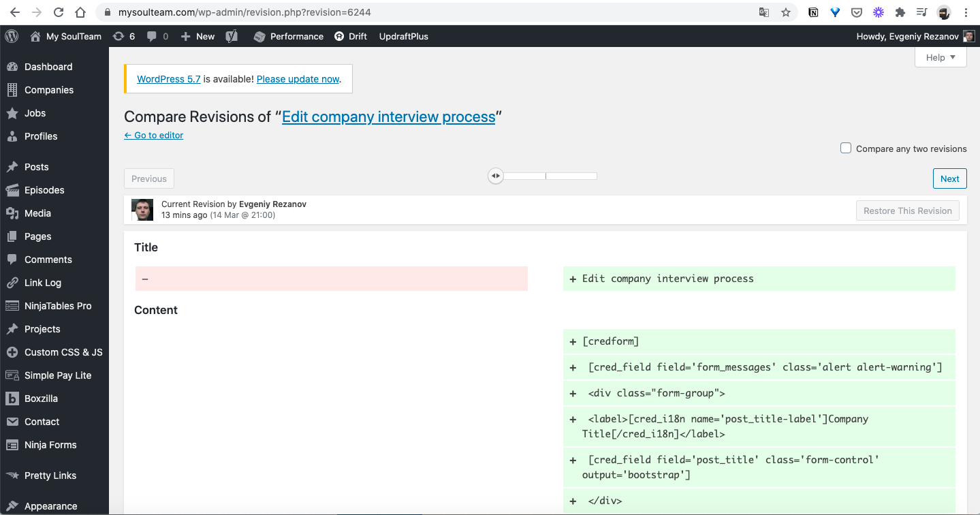This screenshot has height=515, width=980.
Task: Open the Chrome profile avatar
Action: 944,12
